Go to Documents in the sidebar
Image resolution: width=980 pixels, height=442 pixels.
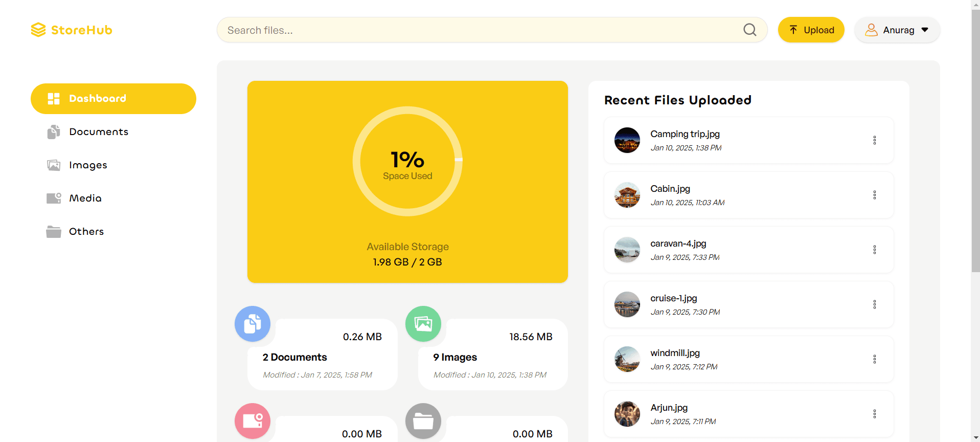click(x=99, y=132)
